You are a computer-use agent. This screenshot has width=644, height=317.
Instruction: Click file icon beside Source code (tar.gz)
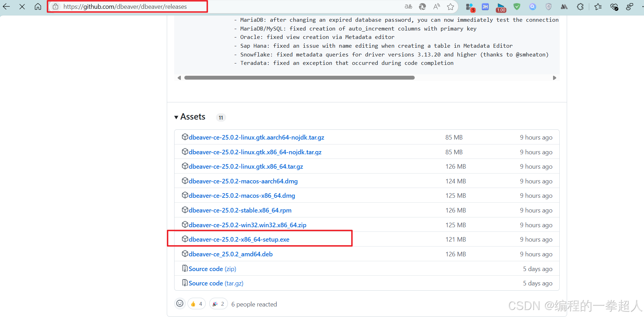click(x=185, y=283)
